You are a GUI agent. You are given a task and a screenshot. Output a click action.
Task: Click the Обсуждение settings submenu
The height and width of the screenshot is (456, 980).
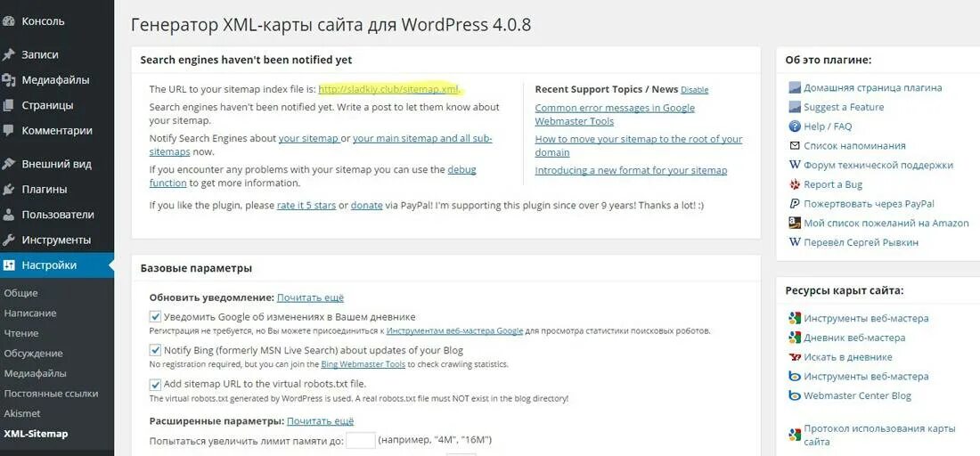coord(33,353)
